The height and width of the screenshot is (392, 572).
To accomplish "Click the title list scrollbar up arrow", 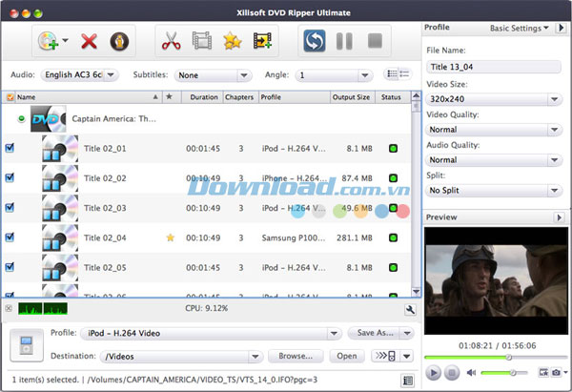I will (416, 96).
